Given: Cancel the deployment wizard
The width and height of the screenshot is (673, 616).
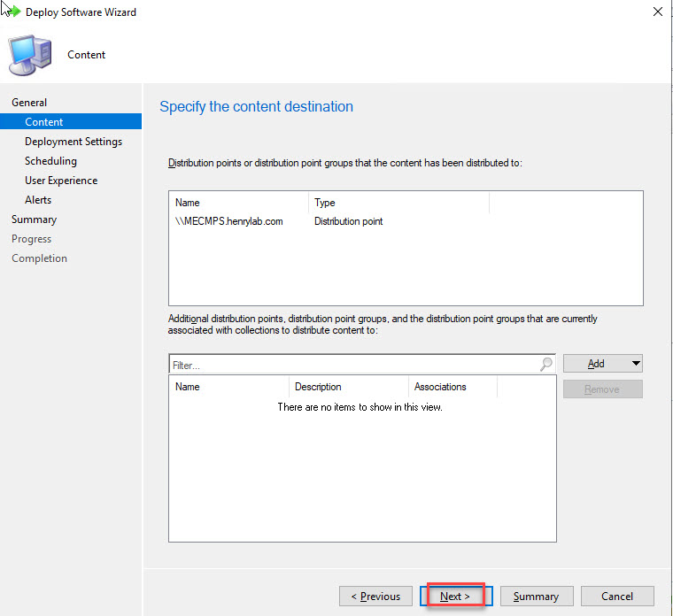Looking at the screenshot, I should (x=617, y=596).
